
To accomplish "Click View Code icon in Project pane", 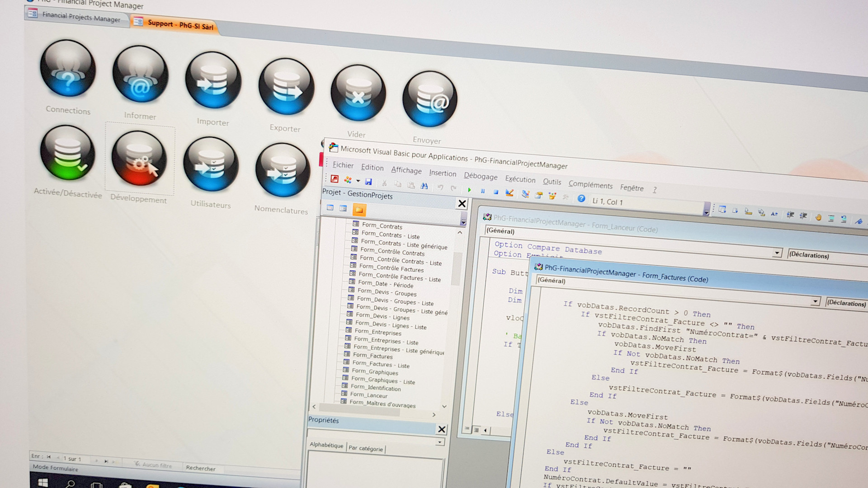I will (x=330, y=208).
